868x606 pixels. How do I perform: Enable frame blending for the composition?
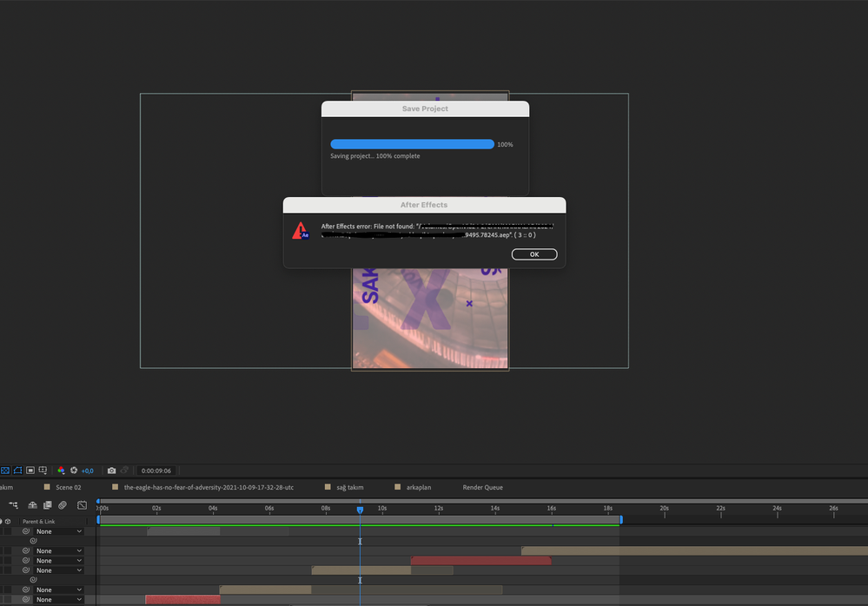(48, 504)
